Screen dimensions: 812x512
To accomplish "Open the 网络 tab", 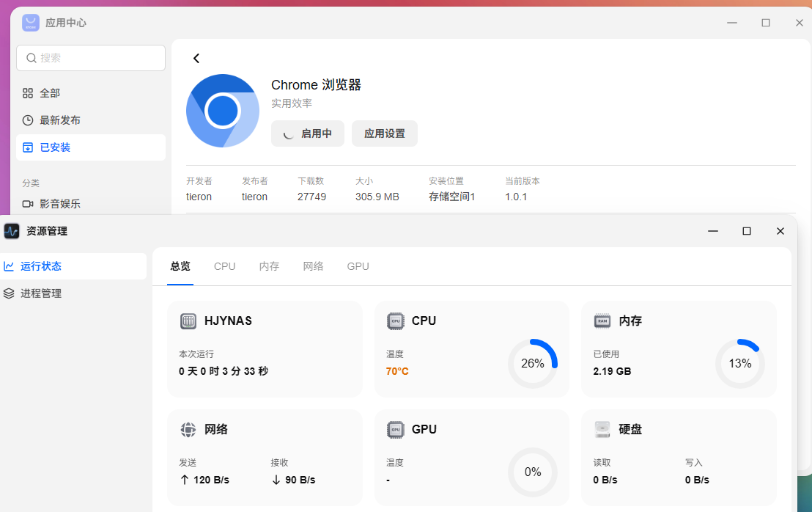I will 314,266.
